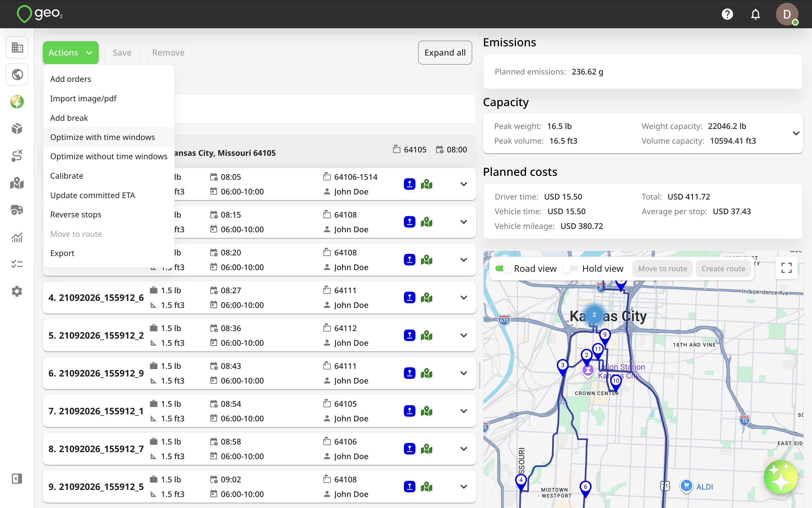Open the settings gear in sidebar
Screen dimensions: 812x508
pos(17,291)
